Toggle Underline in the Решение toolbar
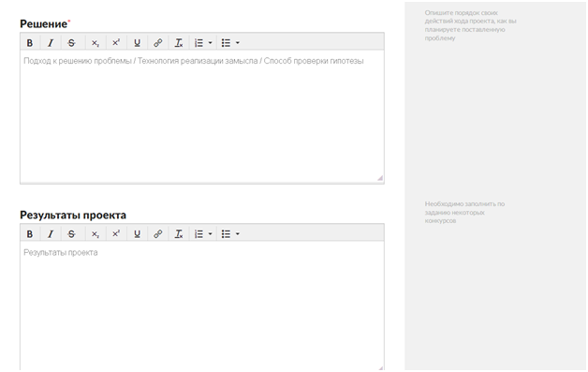This screenshot has width=588, height=372. (x=138, y=43)
